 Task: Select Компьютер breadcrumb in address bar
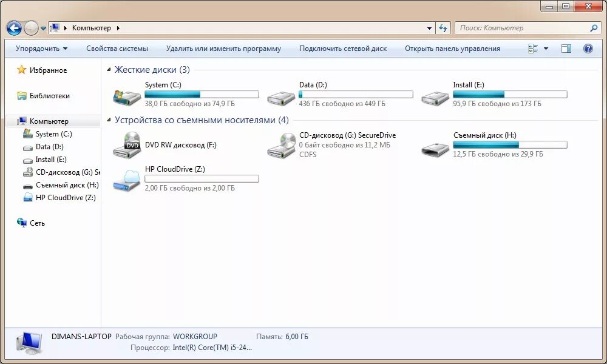tap(92, 28)
